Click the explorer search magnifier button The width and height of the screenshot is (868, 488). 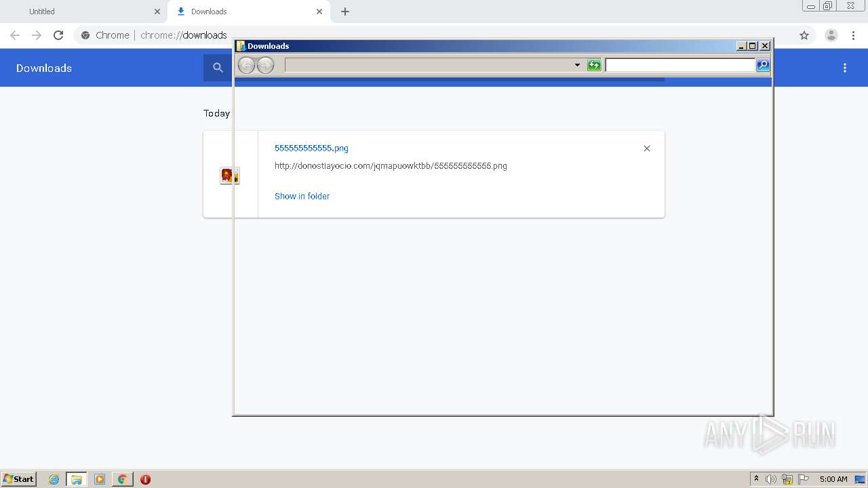[763, 65]
